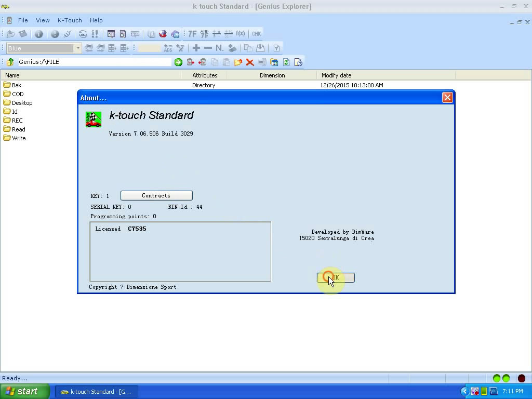Confirm the About dialog with OK

click(x=336, y=277)
